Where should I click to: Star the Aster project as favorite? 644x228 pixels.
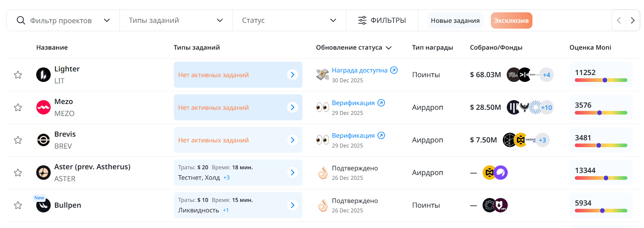pos(18,173)
